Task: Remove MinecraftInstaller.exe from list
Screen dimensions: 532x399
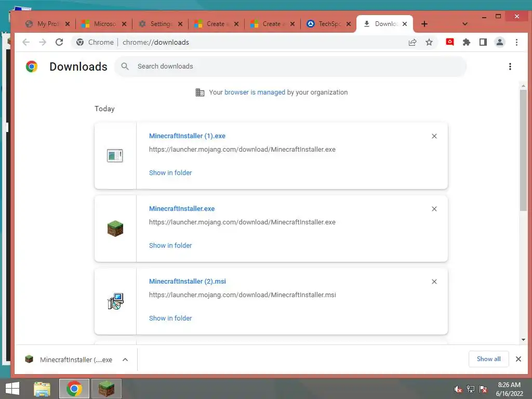Action: [434, 209]
